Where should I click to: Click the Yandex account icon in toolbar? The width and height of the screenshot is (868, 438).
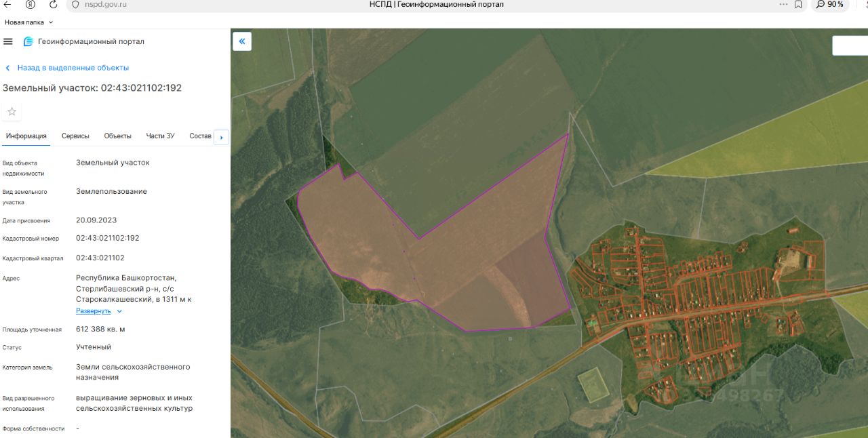tap(31, 4)
